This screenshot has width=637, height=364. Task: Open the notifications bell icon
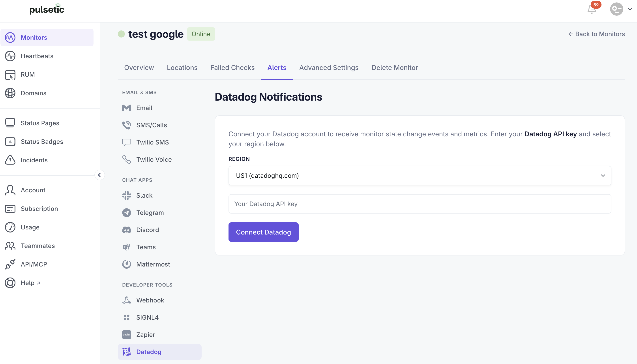592,9
